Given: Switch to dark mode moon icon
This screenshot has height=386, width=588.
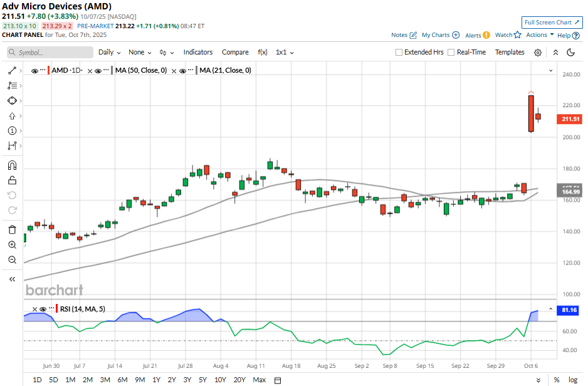Looking at the screenshot, I should tap(570, 53).
